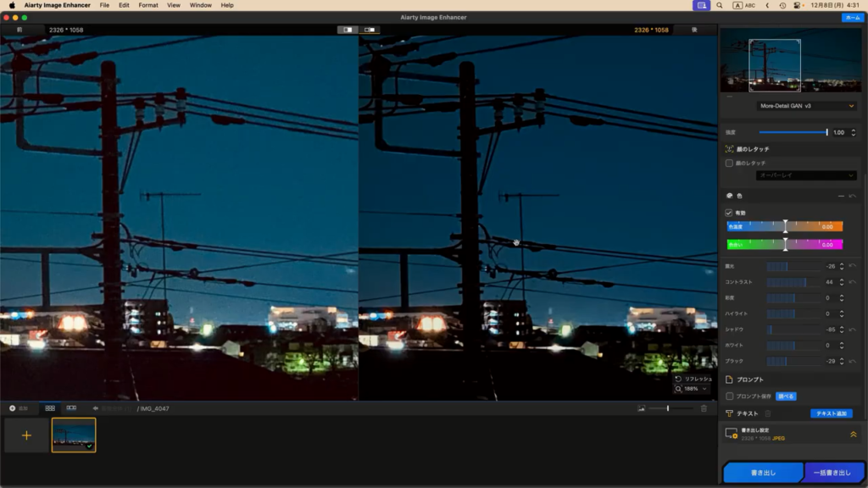Click the テキスト追加 add text button

coord(831,413)
